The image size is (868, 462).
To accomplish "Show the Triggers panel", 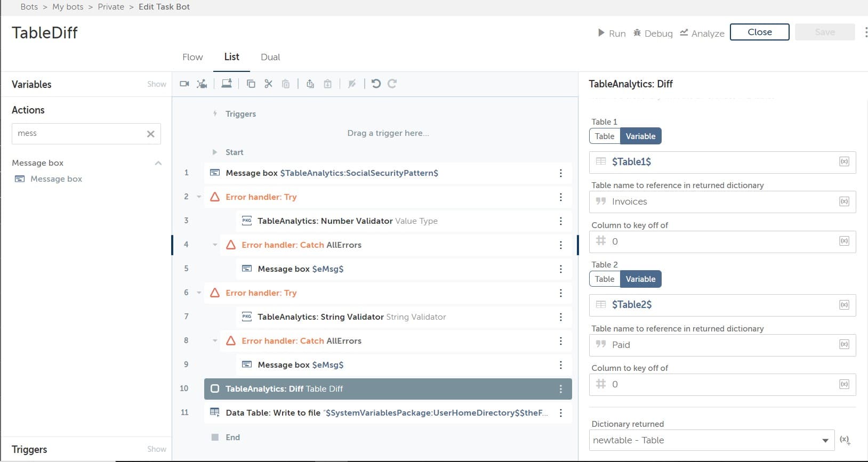I will click(x=157, y=449).
